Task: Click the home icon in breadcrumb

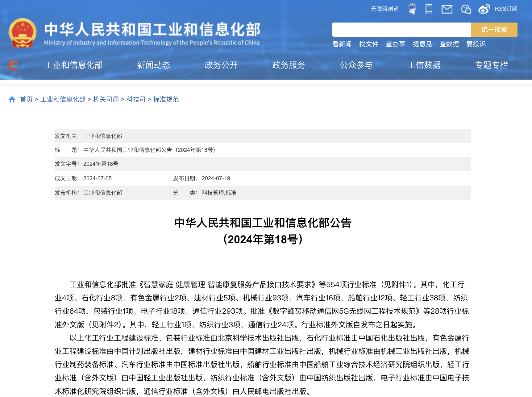Action: coord(12,99)
